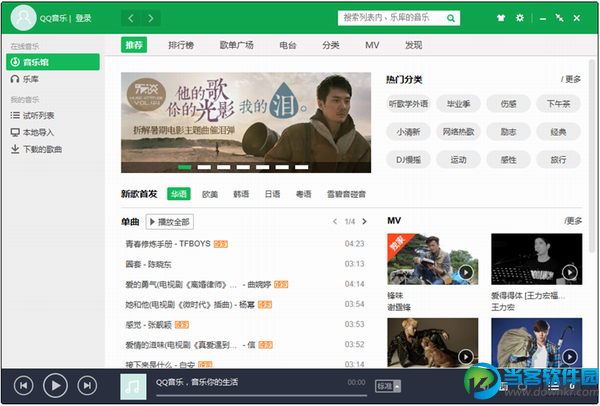Play the MV thumbnail with the dog
The height and width of the screenshot is (406, 600).
(433, 343)
